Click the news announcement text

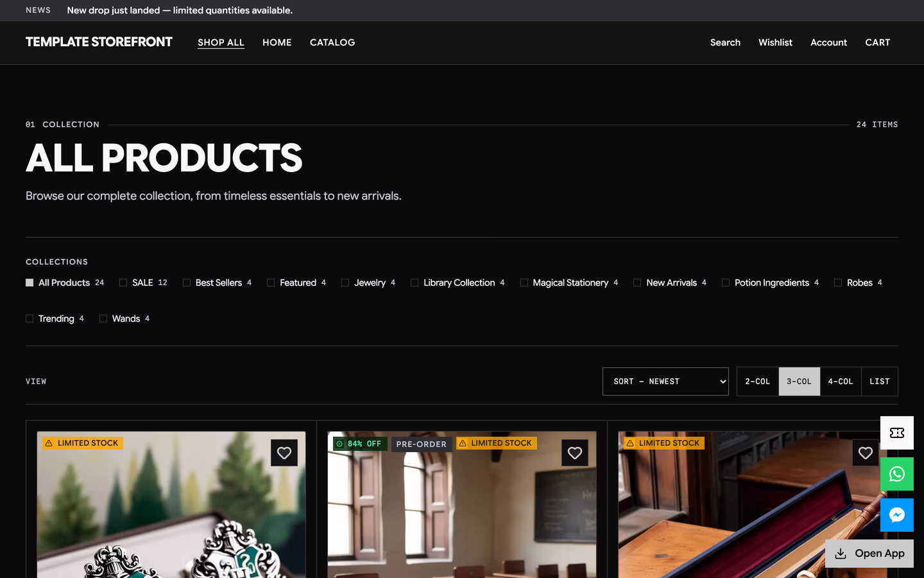pos(180,10)
